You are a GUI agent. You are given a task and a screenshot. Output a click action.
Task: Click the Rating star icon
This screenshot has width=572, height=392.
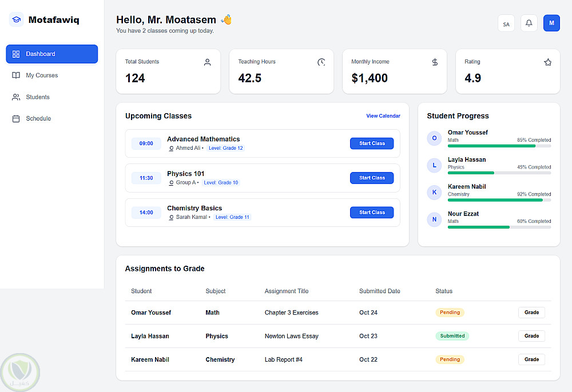point(547,62)
